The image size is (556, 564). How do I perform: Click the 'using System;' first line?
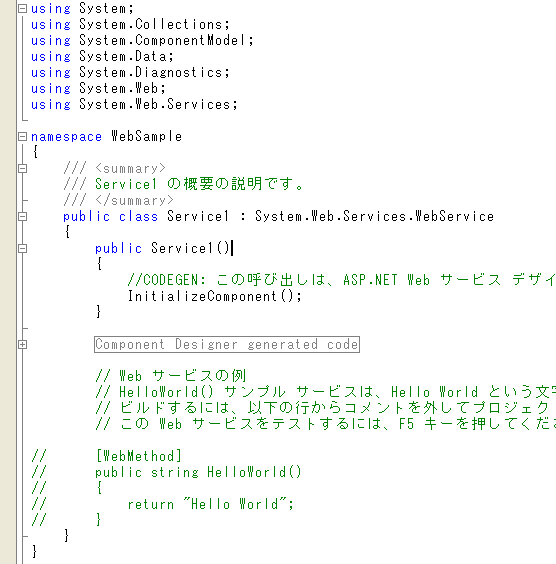[x=82, y=8]
